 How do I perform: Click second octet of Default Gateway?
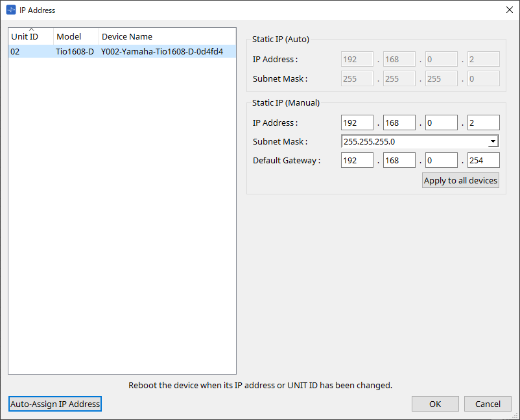(399, 161)
